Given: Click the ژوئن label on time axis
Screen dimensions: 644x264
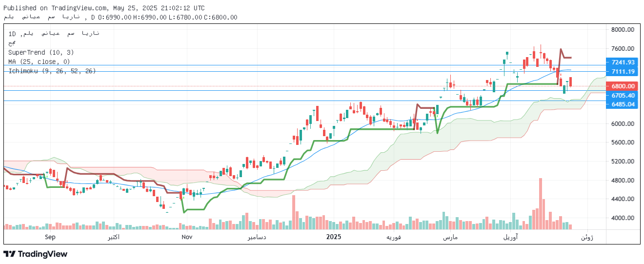Looking at the screenshot, I should tap(587, 237).
